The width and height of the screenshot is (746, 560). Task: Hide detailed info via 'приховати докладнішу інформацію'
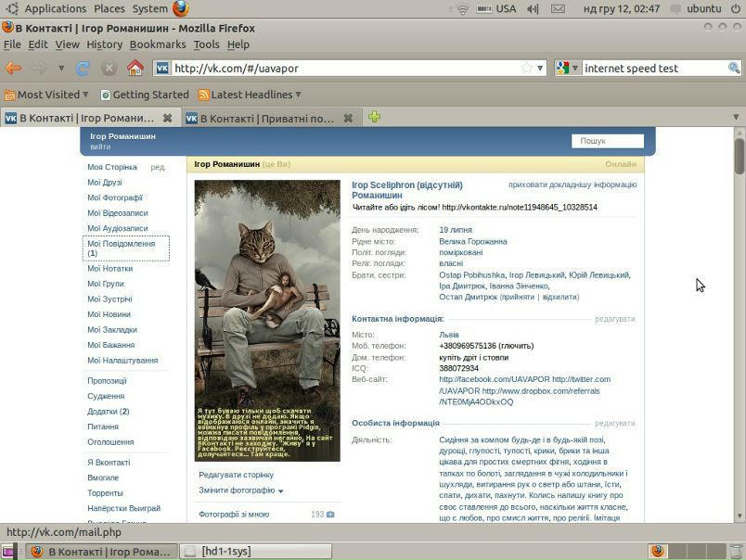click(572, 185)
